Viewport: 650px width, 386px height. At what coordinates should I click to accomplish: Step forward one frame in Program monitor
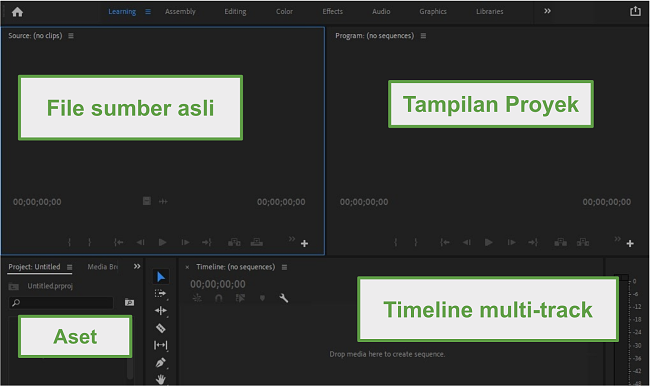(x=511, y=242)
